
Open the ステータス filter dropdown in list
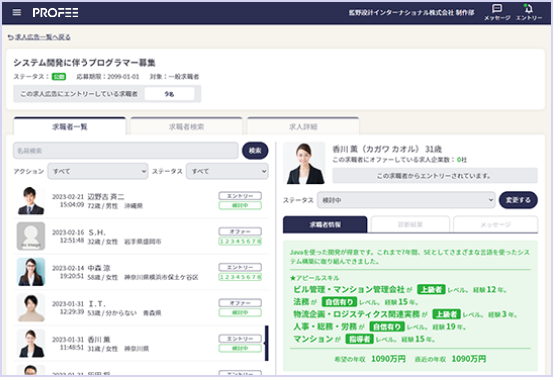(x=227, y=171)
